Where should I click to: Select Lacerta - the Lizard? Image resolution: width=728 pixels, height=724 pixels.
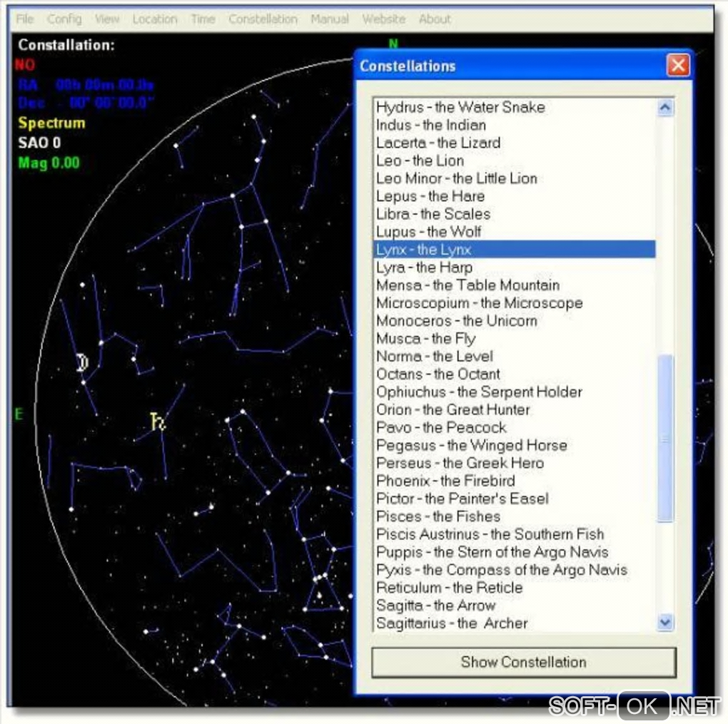click(514, 143)
